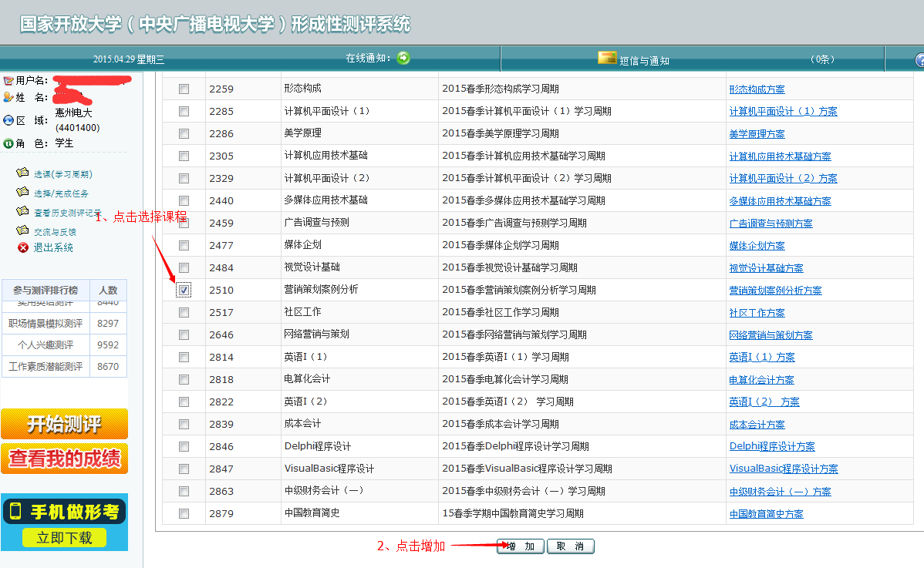Screen dimensions: 924x568
Task: Open 选课(学习周期) menu item
Action: pos(62,174)
